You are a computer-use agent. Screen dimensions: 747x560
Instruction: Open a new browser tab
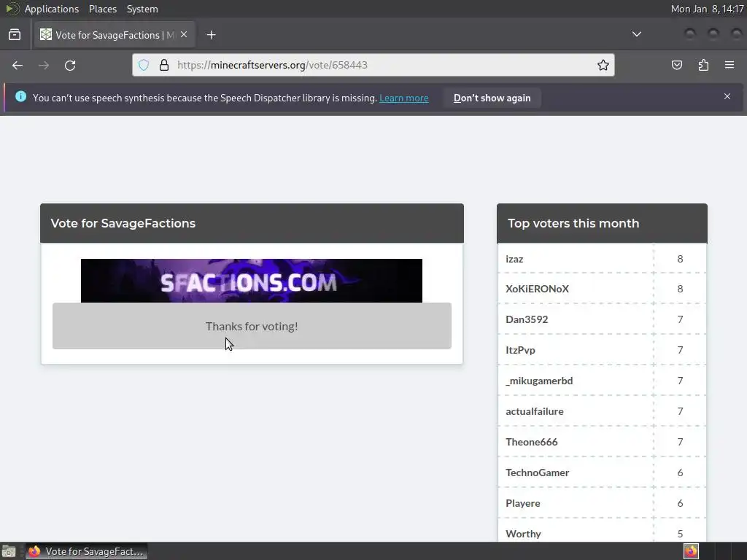[211, 35]
